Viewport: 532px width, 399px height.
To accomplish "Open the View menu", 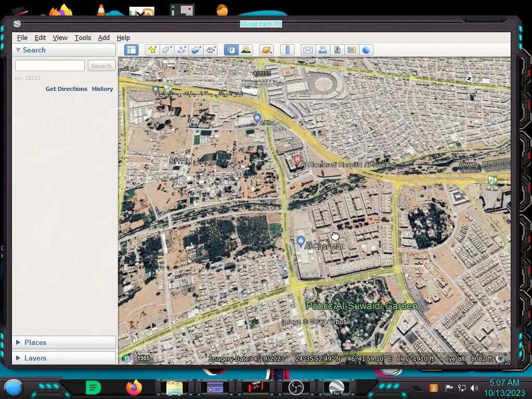I will point(60,37).
